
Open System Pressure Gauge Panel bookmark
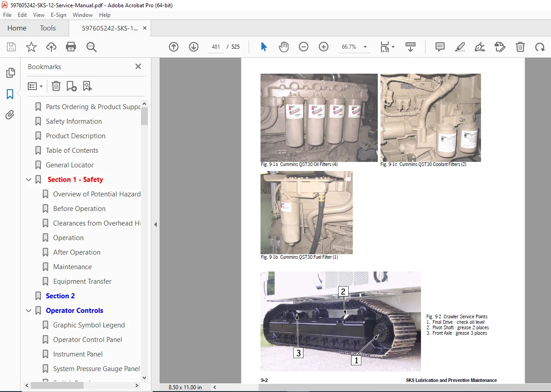tap(96, 369)
